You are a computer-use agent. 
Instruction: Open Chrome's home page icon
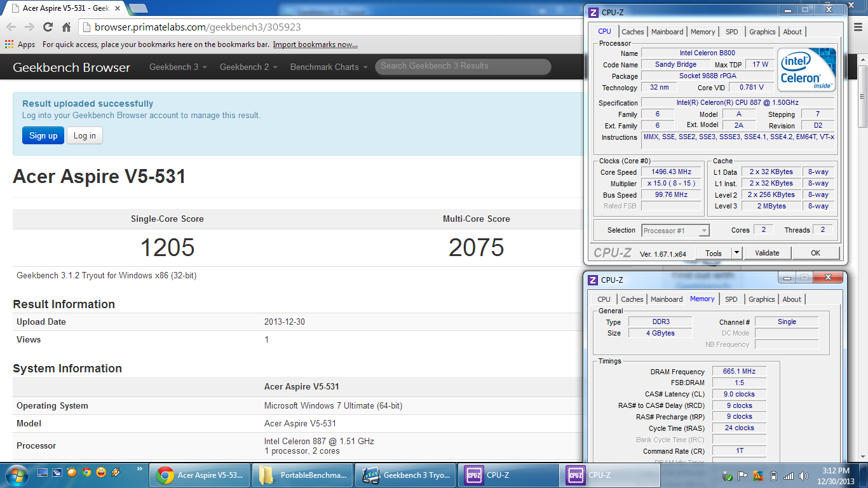(x=66, y=27)
